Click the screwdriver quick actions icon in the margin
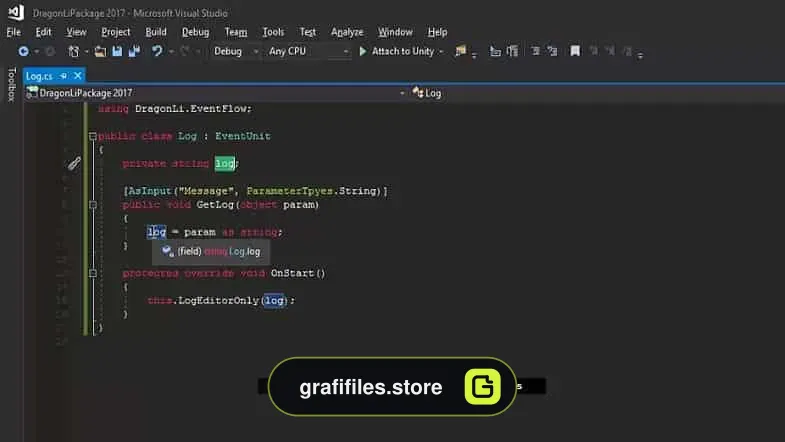 74,163
